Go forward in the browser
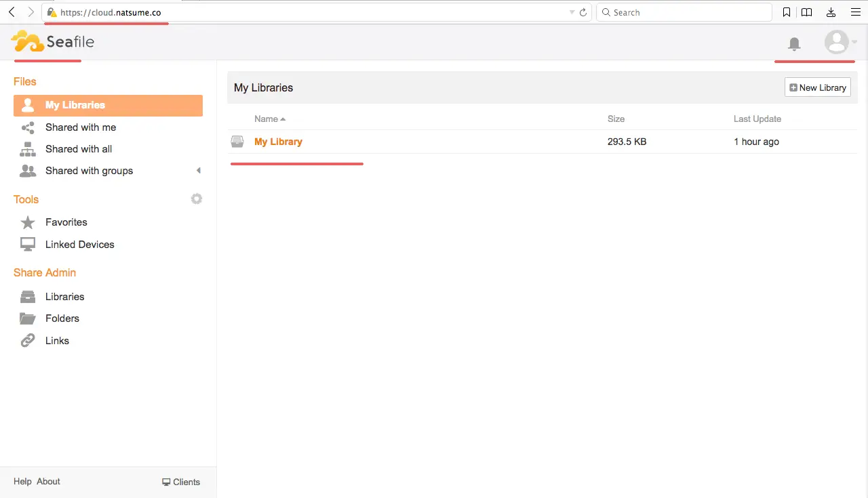This screenshot has height=498, width=868. [x=31, y=12]
